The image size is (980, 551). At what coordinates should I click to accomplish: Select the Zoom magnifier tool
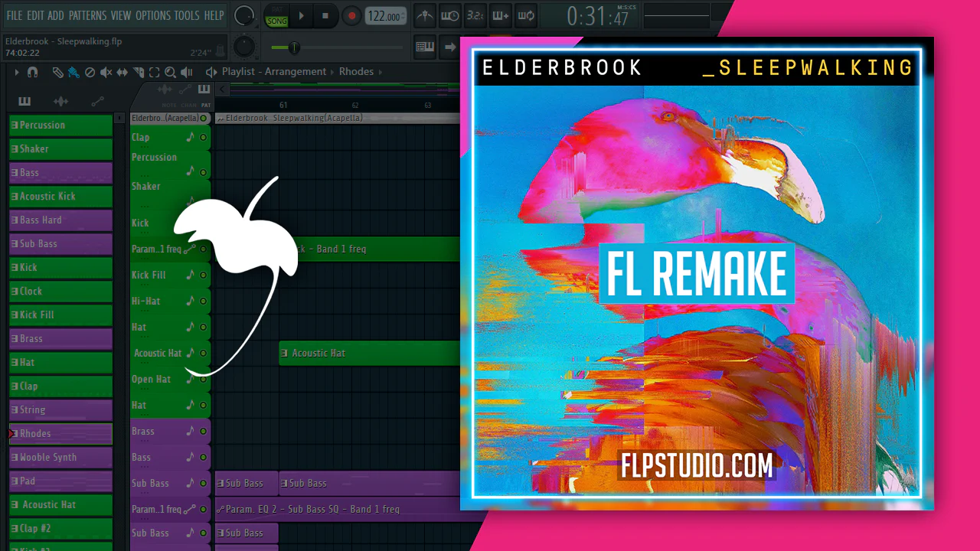170,72
